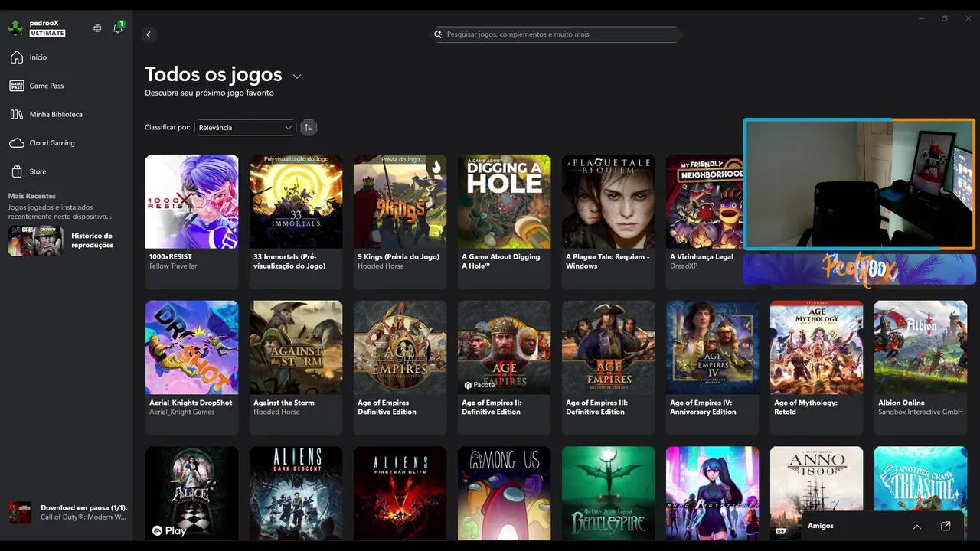Open the Store bag icon
This screenshot has height=551, width=980.
tap(16, 171)
